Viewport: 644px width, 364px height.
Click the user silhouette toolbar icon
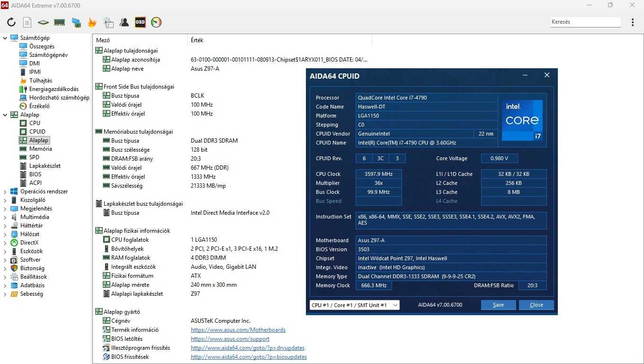click(x=124, y=22)
